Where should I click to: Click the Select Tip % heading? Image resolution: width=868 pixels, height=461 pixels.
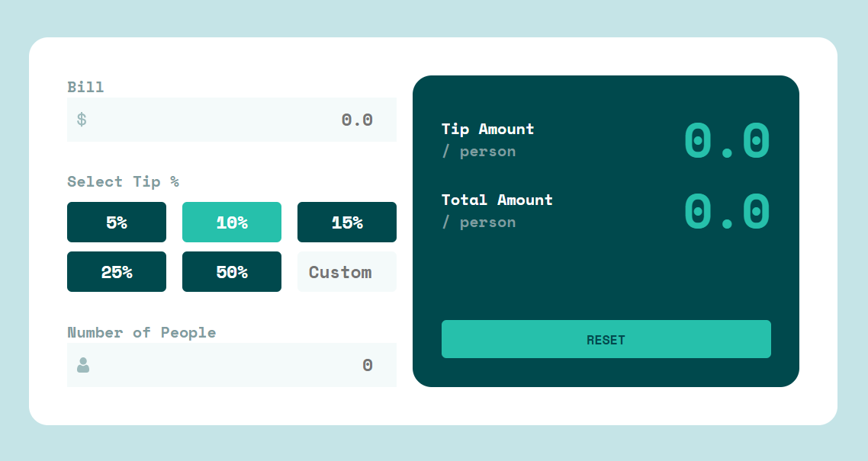(x=123, y=181)
